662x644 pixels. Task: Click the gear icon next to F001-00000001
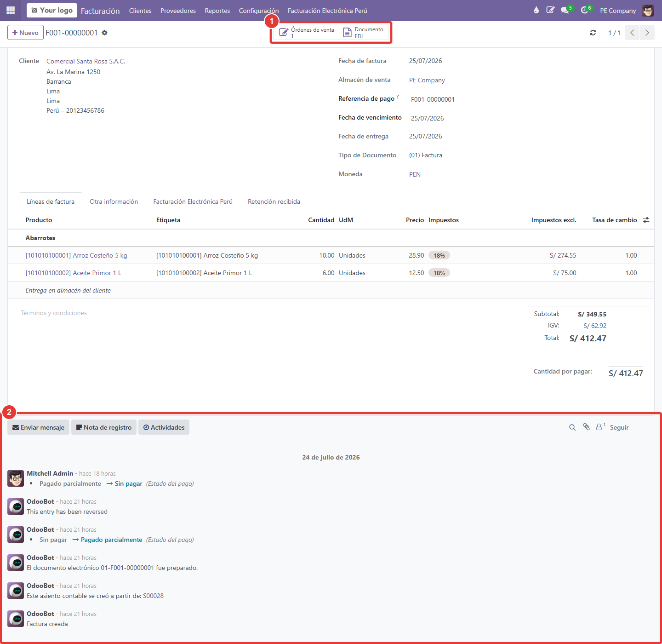(x=104, y=33)
